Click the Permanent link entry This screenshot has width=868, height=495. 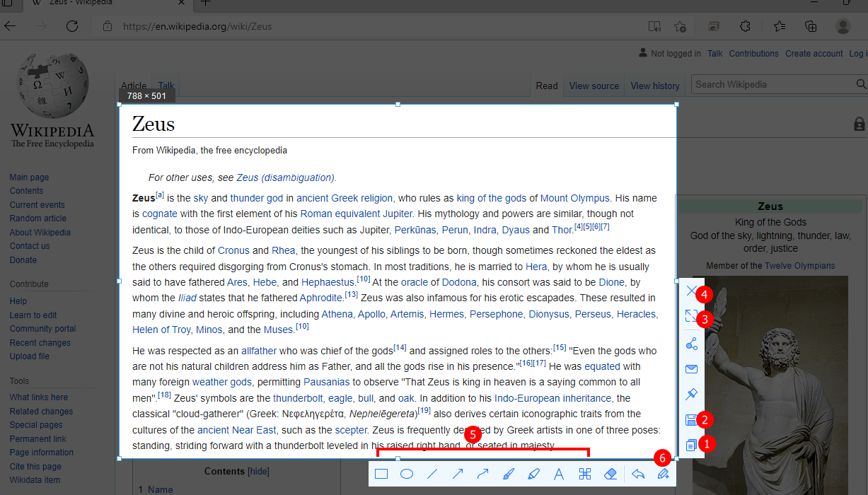[x=38, y=439]
